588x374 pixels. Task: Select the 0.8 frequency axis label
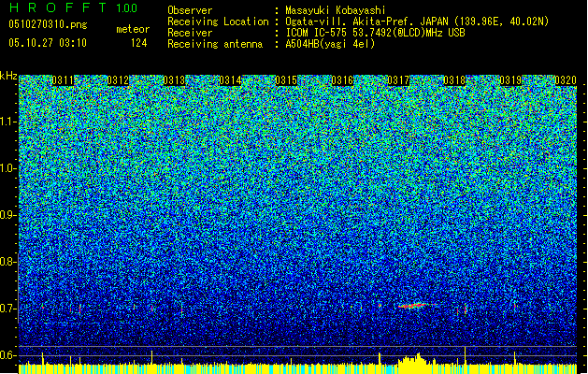point(8,262)
